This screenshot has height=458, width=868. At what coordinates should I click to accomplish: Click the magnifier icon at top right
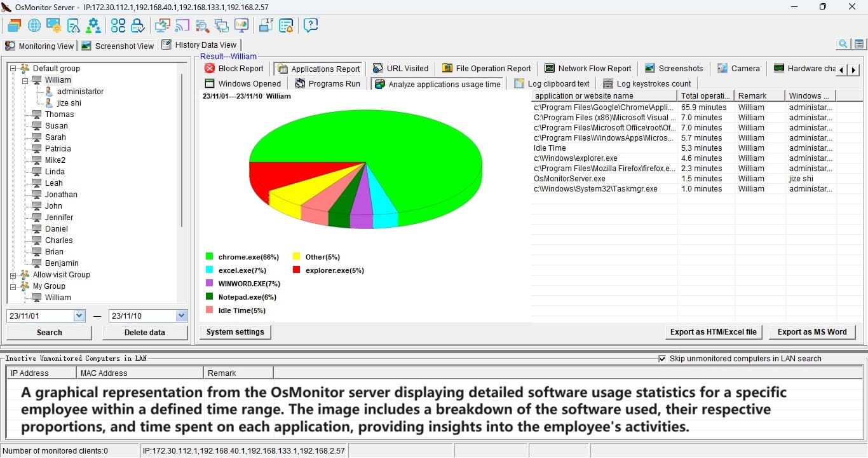(x=843, y=44)
